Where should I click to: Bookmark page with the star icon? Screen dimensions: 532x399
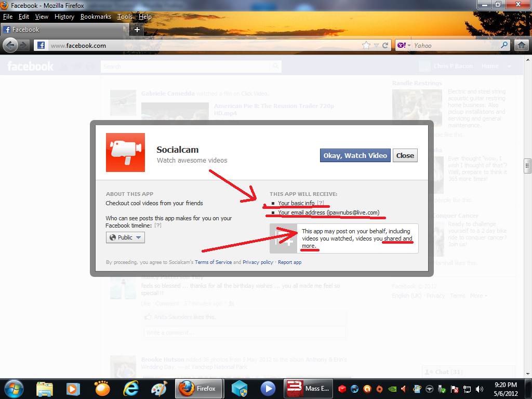[366, 46]
